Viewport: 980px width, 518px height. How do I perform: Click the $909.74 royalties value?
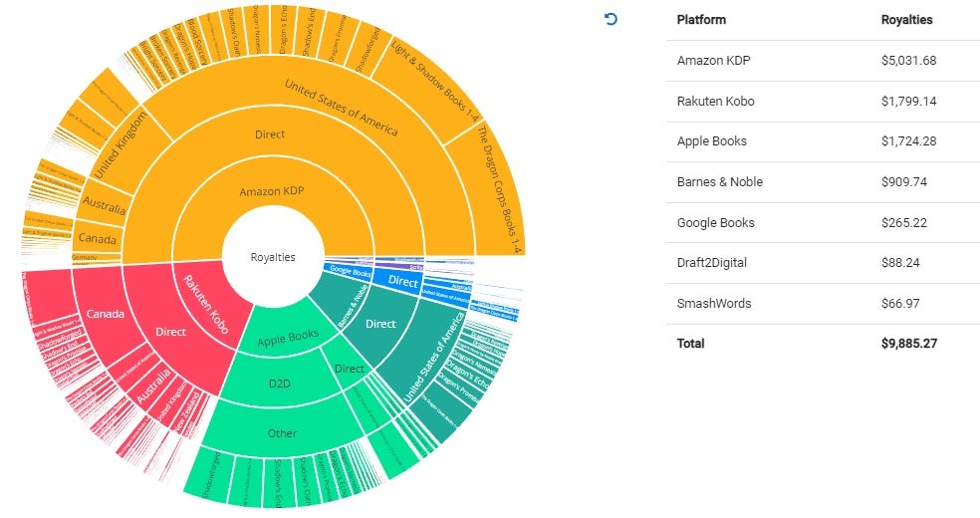point(904,182)
